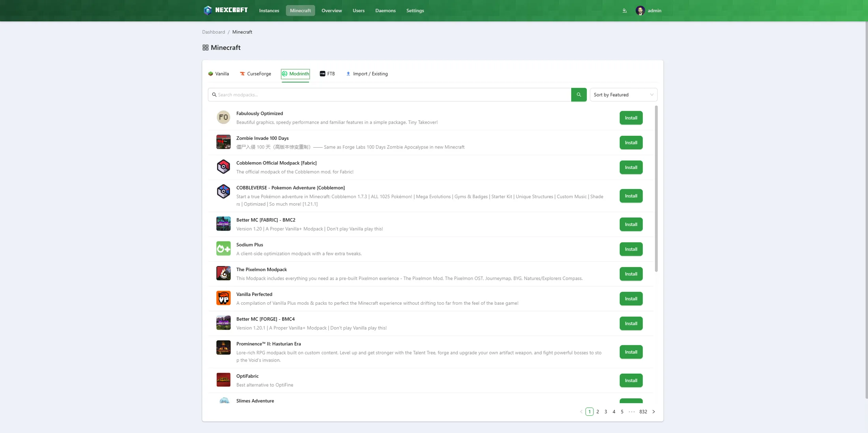Go to page 2 of results
The width and height of the screenshot is (868, 433).
tap(598, 412)
